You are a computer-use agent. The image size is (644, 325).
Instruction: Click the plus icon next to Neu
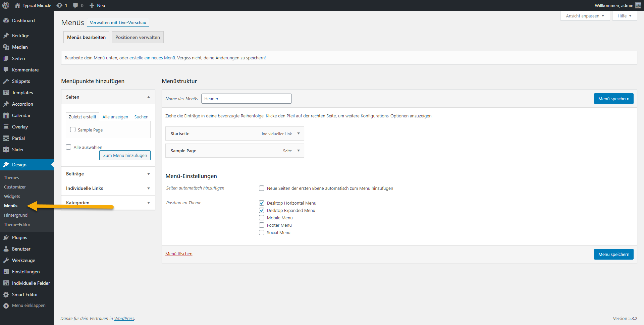pyautogui.click(x=92, y=5)
